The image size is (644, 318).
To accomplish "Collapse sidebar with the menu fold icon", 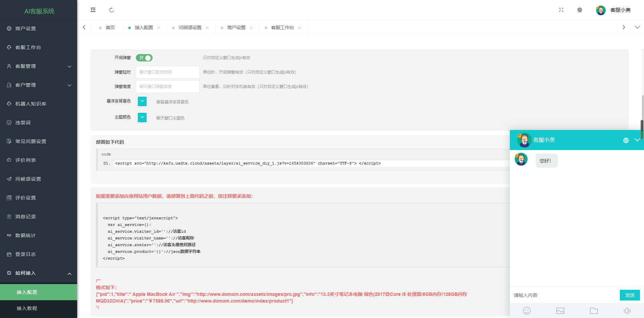I will [93, 10].
